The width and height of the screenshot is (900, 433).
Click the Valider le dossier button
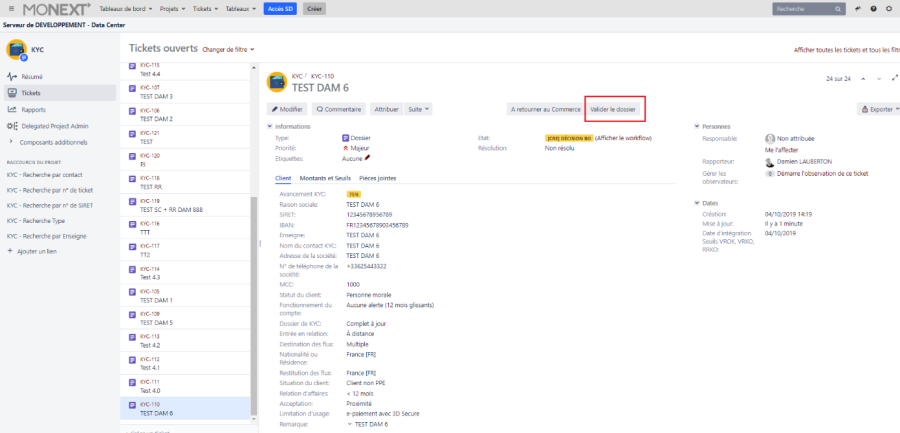click(613, 108)
